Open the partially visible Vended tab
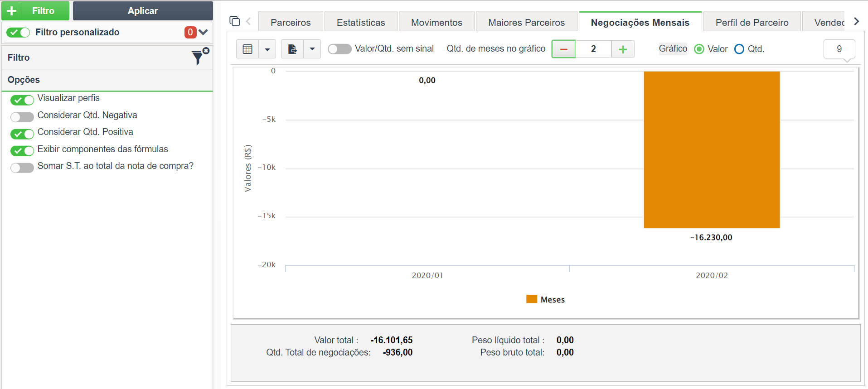This screenshot has width=868, height=389. tap(824, 22)
